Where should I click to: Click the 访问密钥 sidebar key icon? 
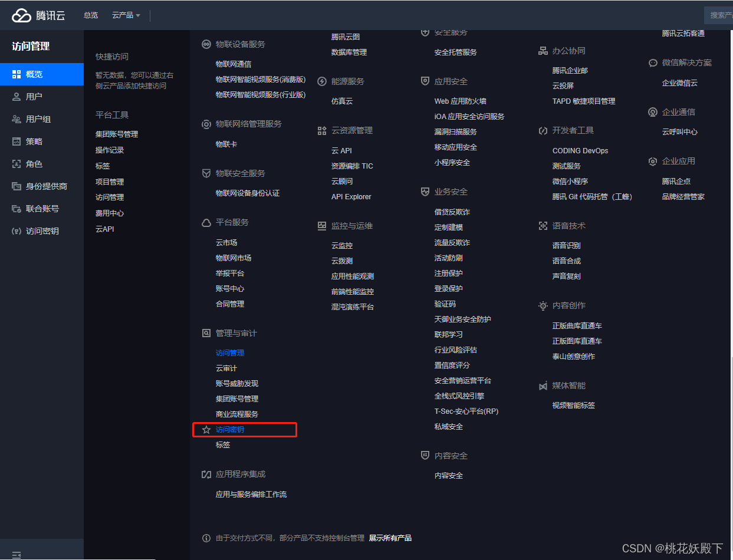[x=17, y=231]
